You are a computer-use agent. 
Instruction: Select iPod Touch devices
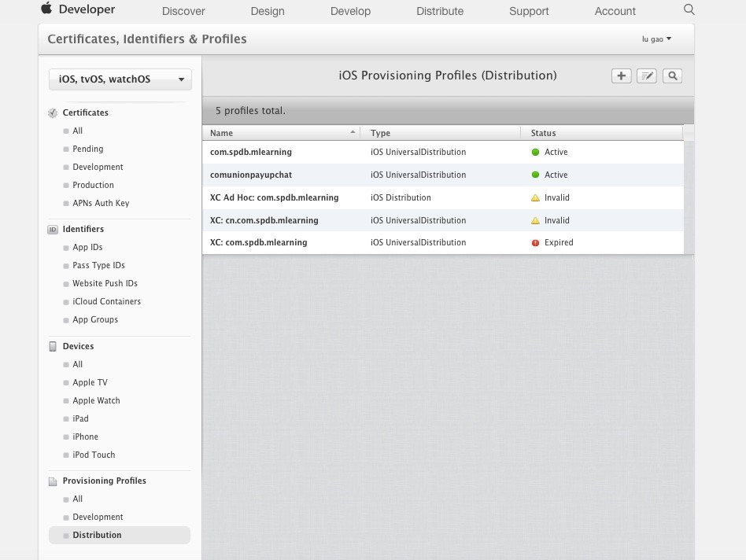94,455
